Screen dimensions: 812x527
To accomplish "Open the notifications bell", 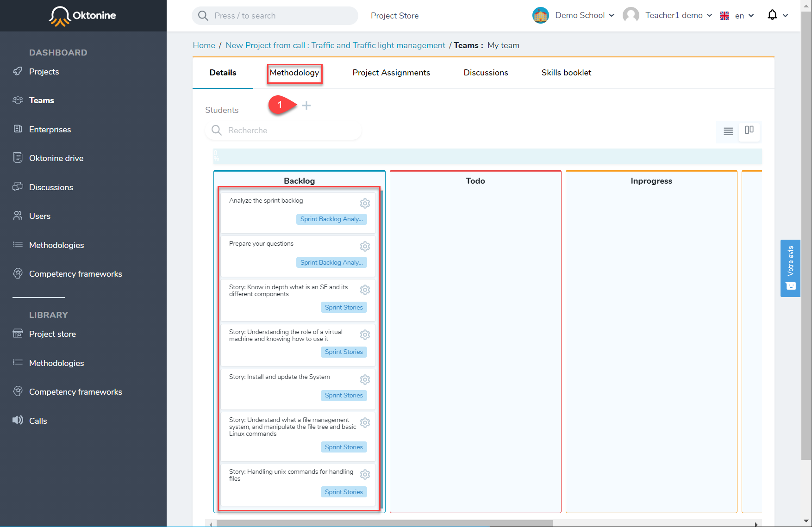I will coord(772,15).
